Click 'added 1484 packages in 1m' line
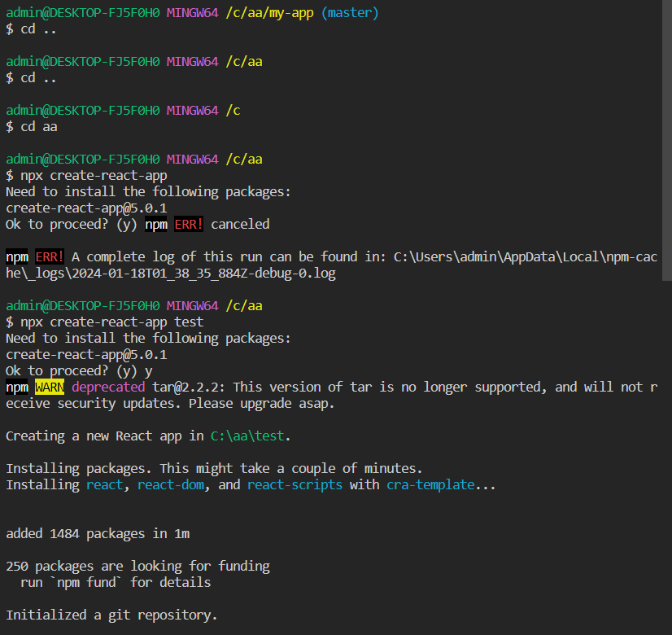Screen dimensions: 672x635 pos(98,534)
